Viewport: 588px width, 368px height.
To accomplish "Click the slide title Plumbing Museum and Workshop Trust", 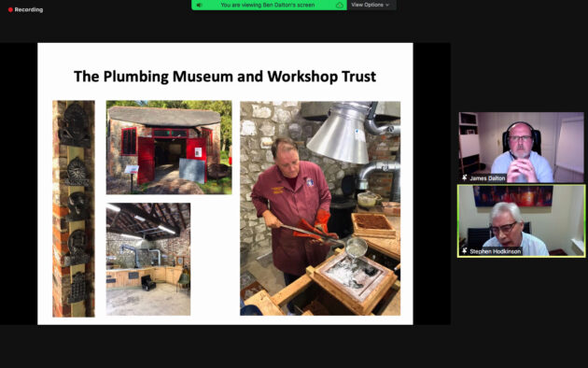I will [x=225, y=77].
